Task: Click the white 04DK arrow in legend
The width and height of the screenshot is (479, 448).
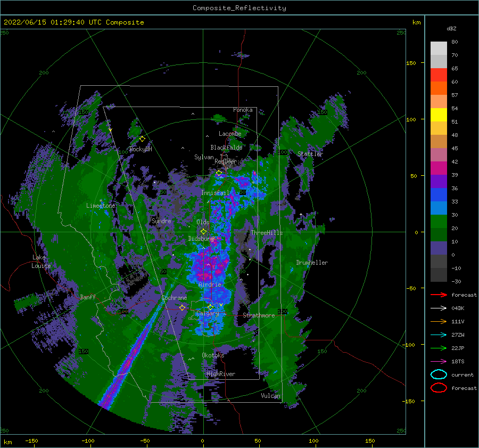Action: [439, 308]
